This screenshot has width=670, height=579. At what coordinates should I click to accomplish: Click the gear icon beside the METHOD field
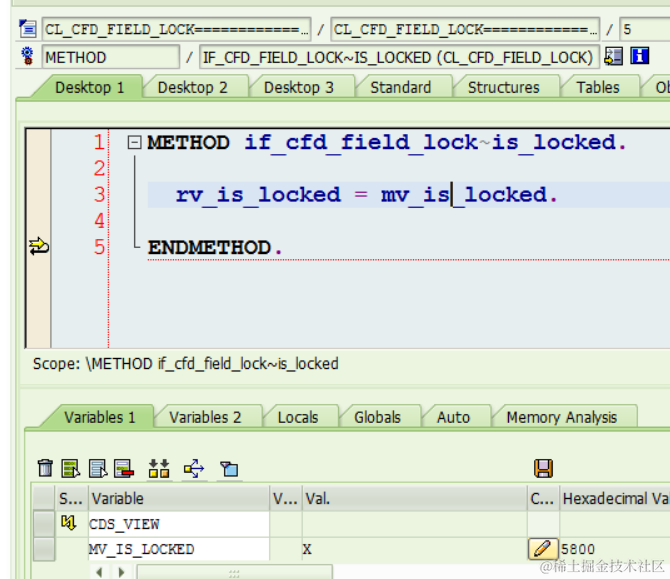click(x=27, y=56)
